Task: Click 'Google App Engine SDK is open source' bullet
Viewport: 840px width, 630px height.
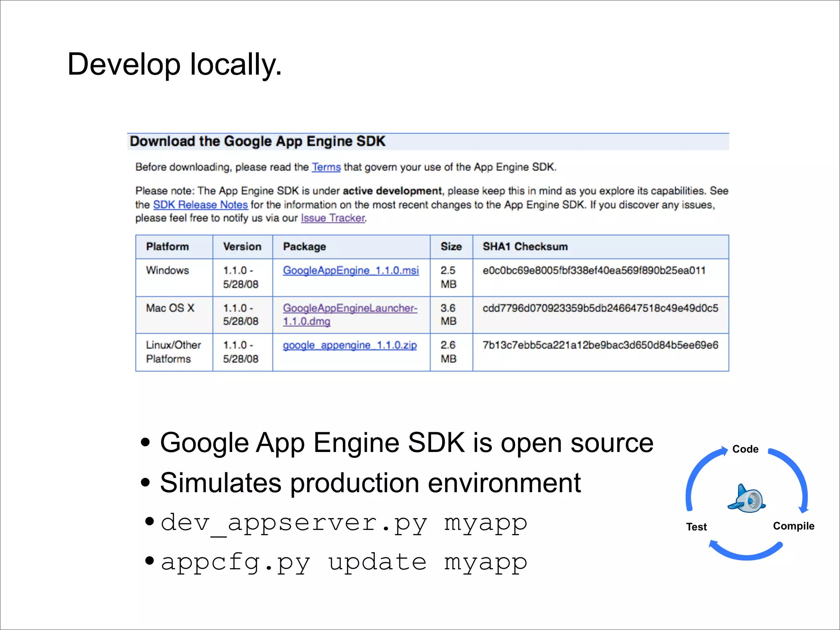Action: tap(406, 443)
